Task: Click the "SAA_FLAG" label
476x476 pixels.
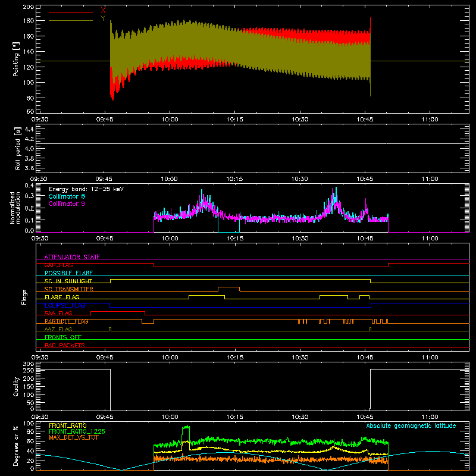Action: 58,313
